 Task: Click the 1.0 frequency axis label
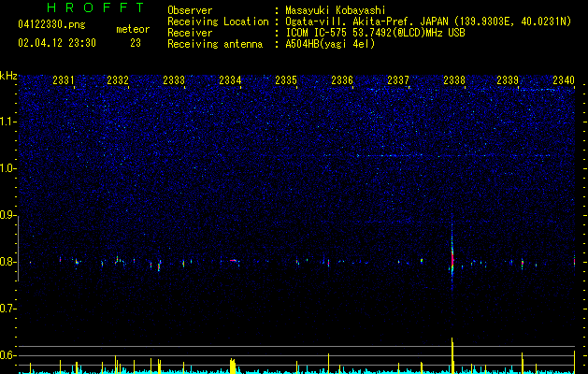pos(7,168)
